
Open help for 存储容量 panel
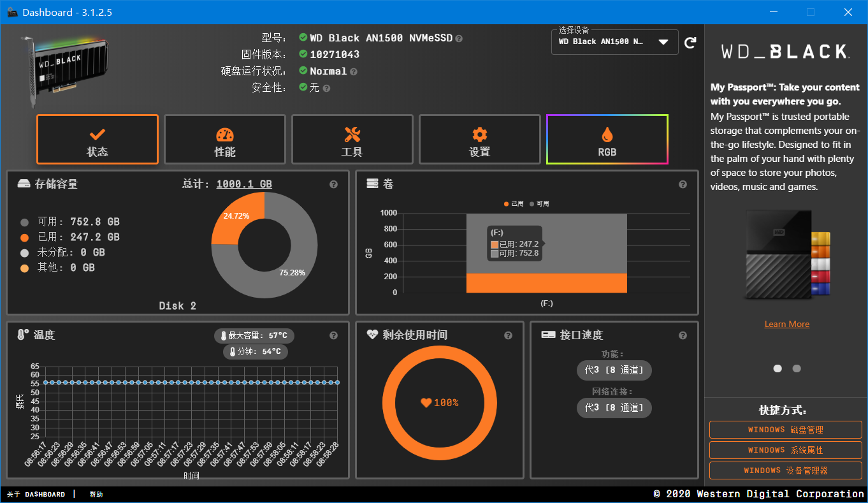333,184
